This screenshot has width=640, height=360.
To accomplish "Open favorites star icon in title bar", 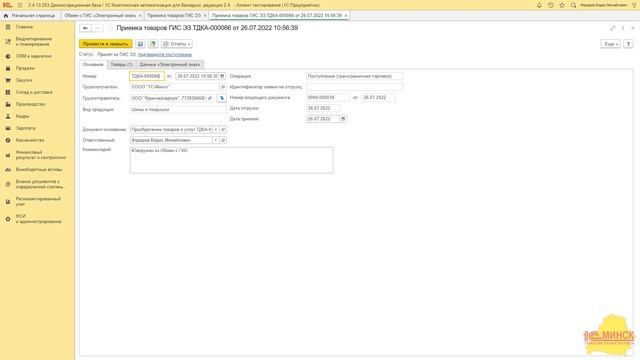I will point(562,5).
